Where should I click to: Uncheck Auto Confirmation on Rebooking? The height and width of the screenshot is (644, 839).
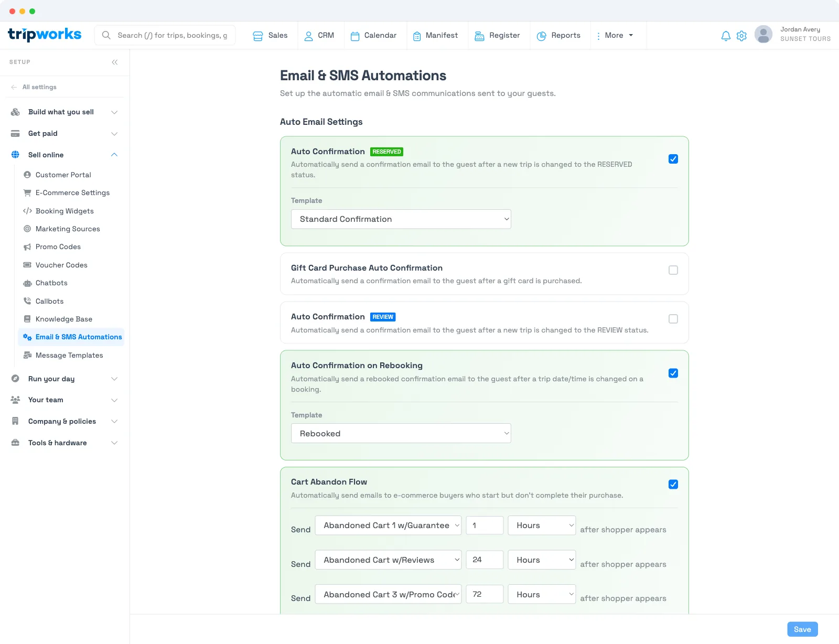pos(673,373)
